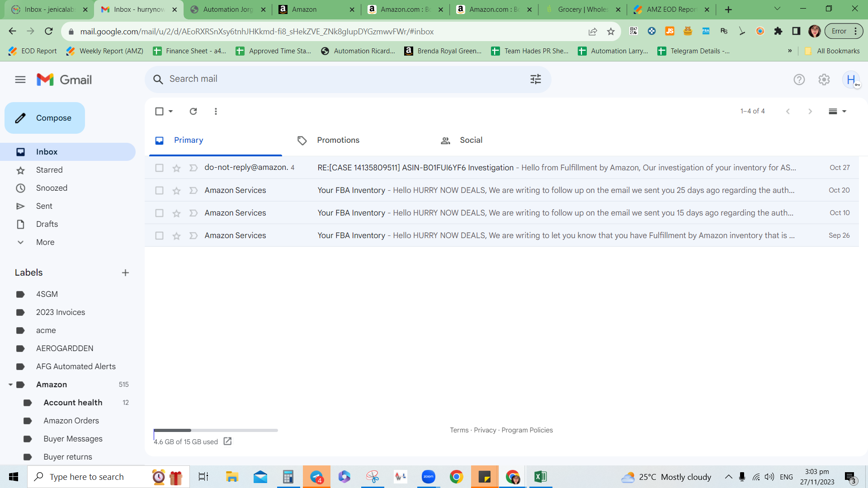Select checkbox for the Oct 10 email
Screen dimensions: 868x488
(x=159, y=213)
